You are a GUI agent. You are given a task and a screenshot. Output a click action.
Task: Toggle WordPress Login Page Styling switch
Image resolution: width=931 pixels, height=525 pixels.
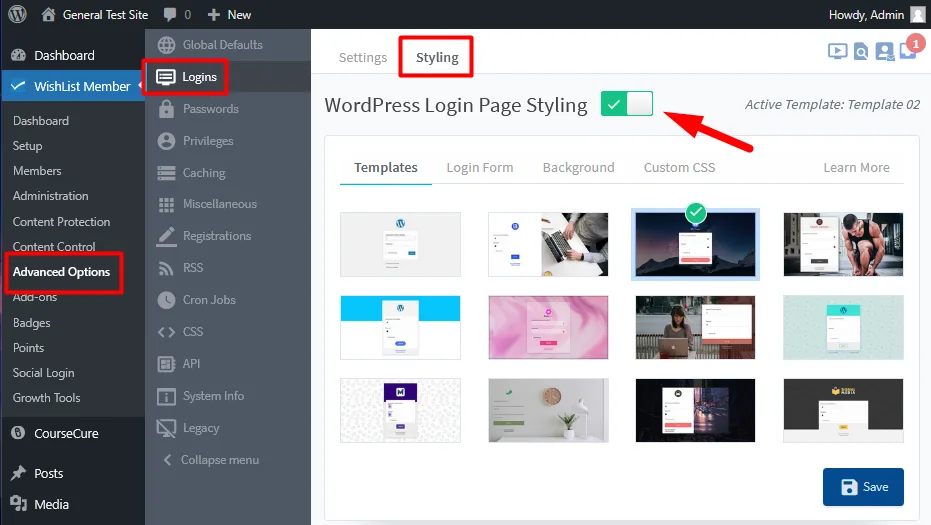point(626,103)
